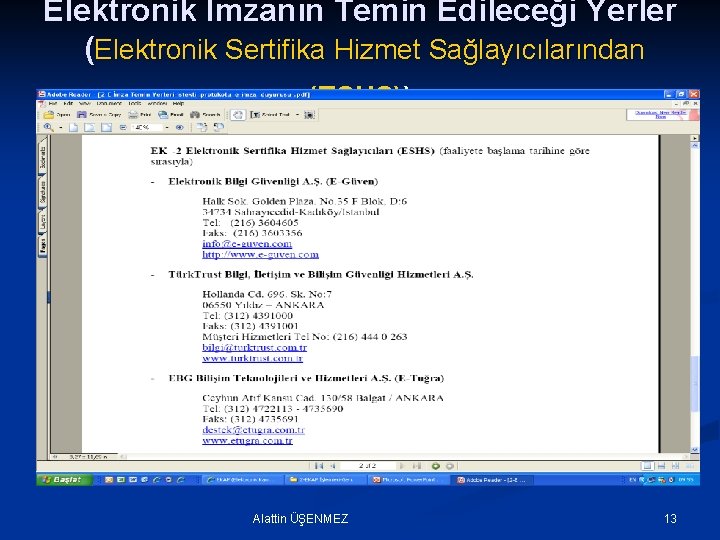
Task: Expand the zoom tool dropdown arrow
Action: [61, 128]
